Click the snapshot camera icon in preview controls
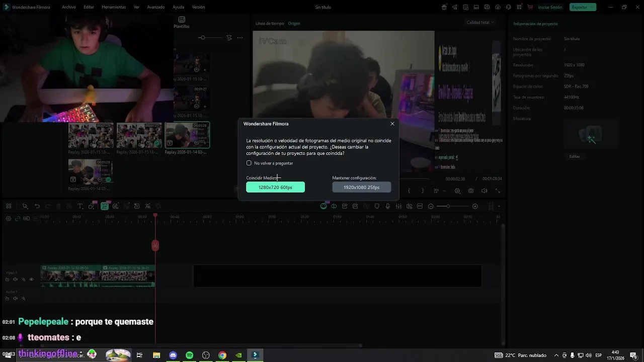Image resolution: width=644 pixels, height=362 pixels. click(x=471, y=191)
